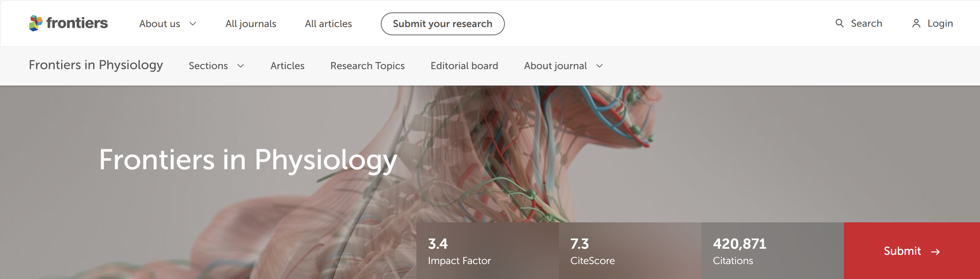
Task: Open Research Topics tab
Action: (367, 66)
